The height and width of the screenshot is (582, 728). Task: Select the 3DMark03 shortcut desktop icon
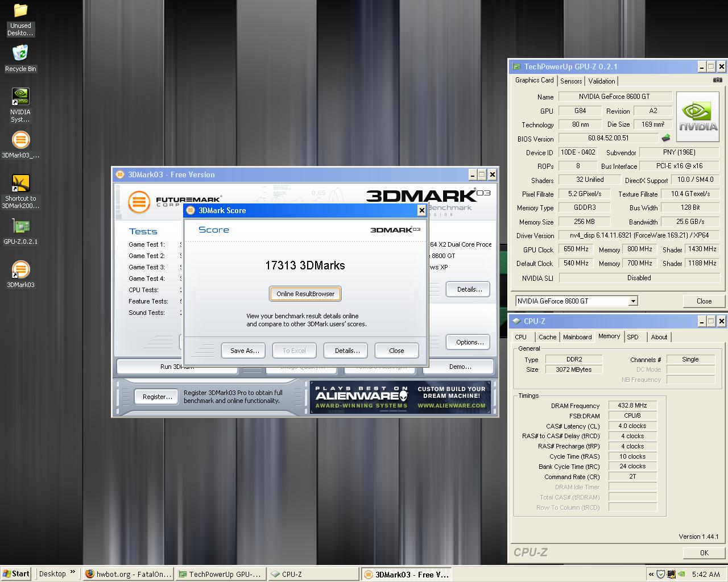click(x=20, y=269)
